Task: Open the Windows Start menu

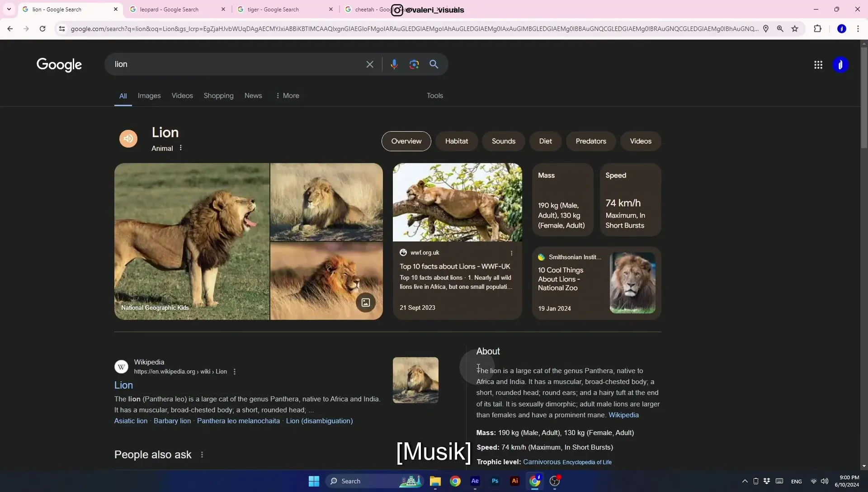Action: (314, 481)
